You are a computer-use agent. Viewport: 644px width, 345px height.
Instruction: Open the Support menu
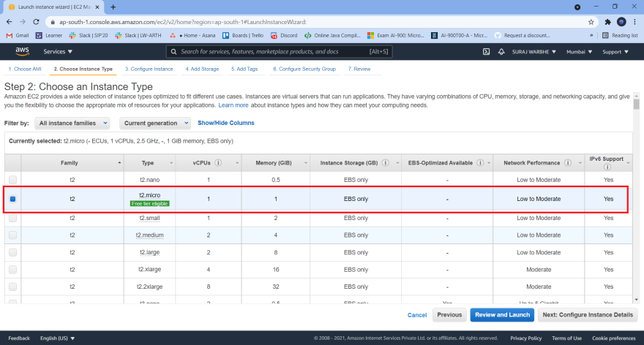pyautogui.click(x=615, y=52)
